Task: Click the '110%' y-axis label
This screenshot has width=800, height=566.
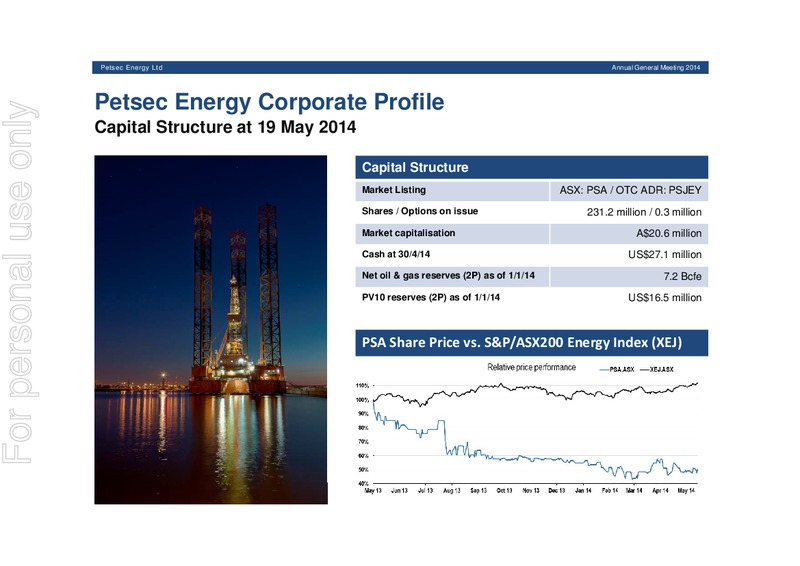Action: point(362,386)
